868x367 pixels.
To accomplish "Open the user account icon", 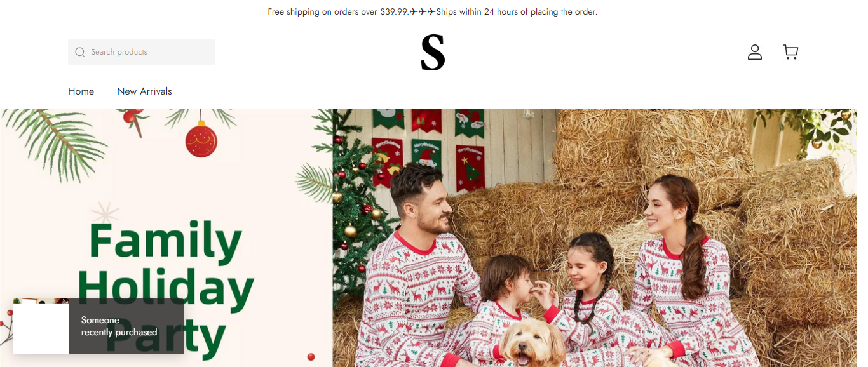I will (754, 52).
